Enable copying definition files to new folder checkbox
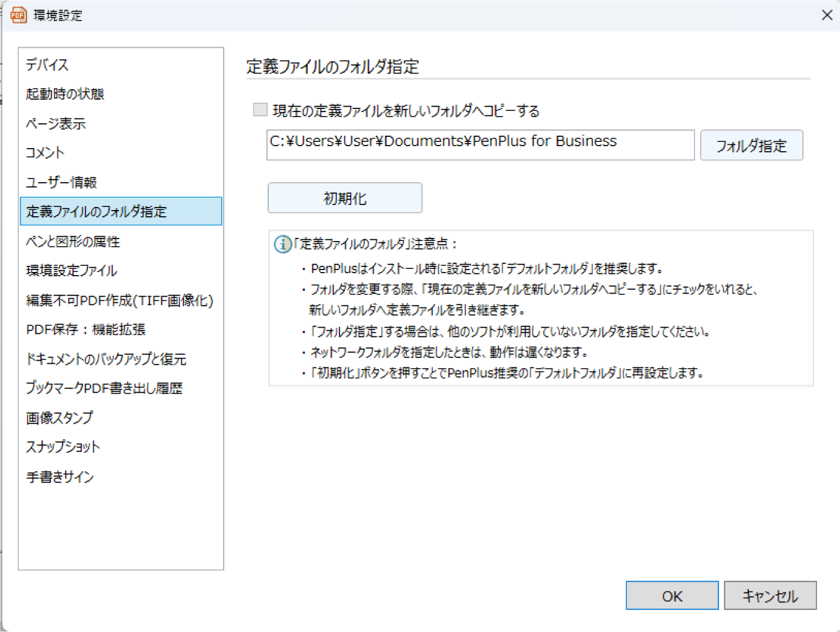 pyautogui.click(x=260, y=110)
